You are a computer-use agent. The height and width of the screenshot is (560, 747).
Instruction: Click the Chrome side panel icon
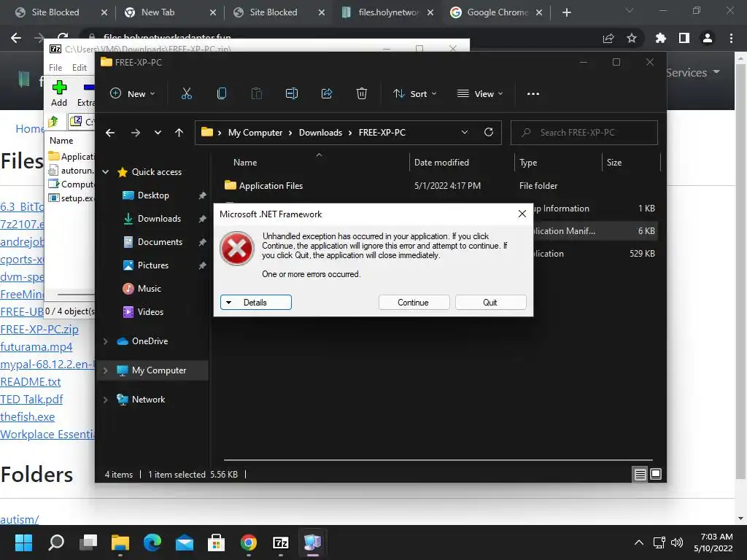(684, 38)
